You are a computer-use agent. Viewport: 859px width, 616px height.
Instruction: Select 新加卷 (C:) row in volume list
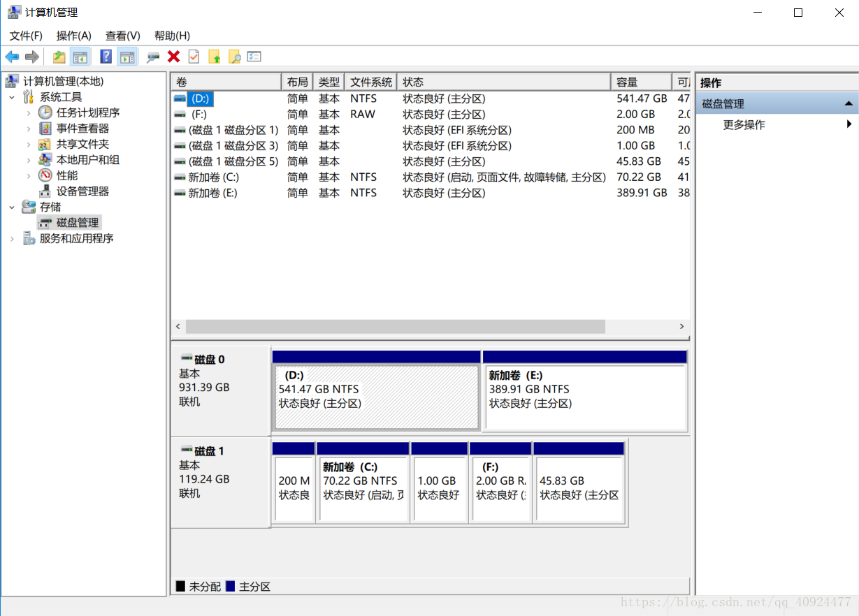click(x=431, y=177)
